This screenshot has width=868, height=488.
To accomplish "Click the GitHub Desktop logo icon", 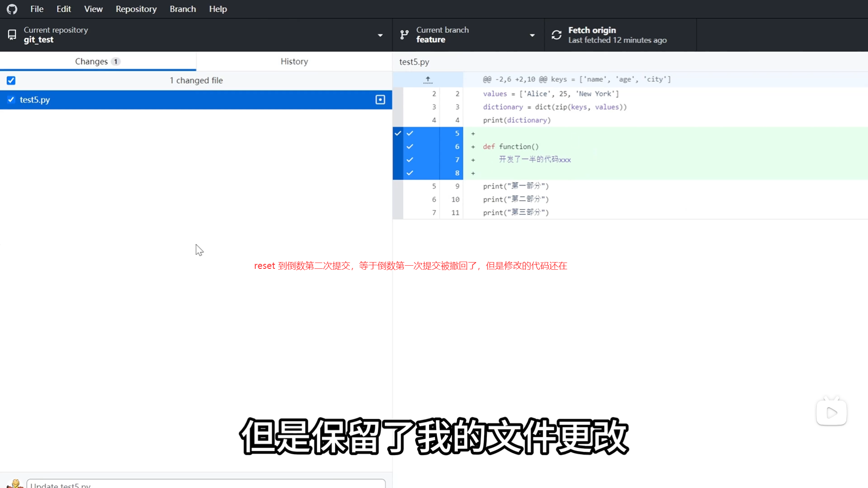I will [12, 9].
